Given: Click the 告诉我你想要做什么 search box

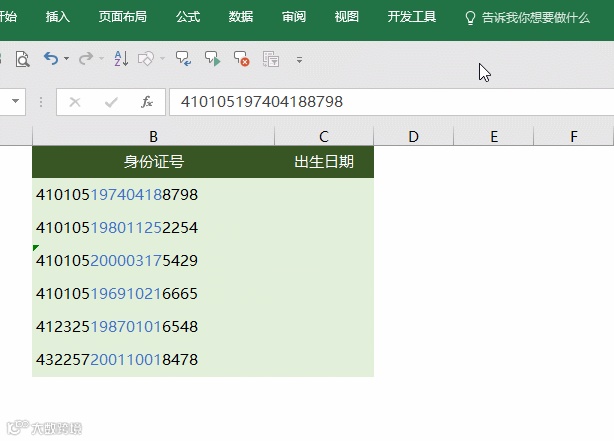Looking at the screenshot, I should (527, 18).
